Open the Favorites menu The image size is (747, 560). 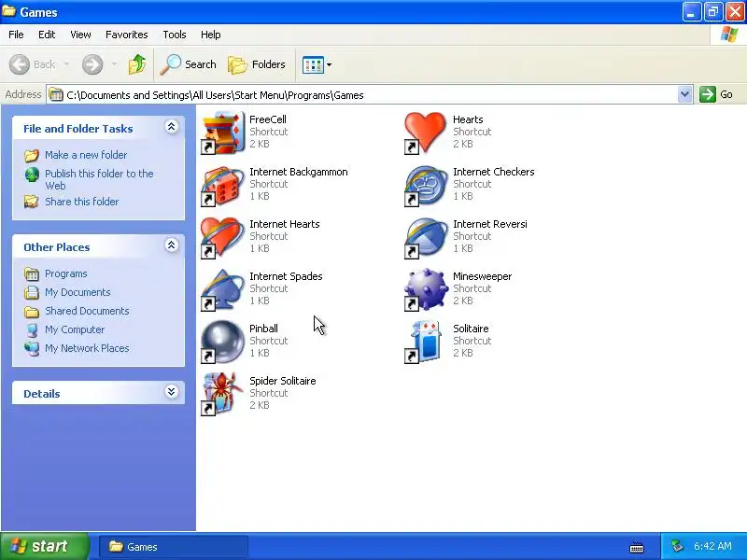[127, 35]
